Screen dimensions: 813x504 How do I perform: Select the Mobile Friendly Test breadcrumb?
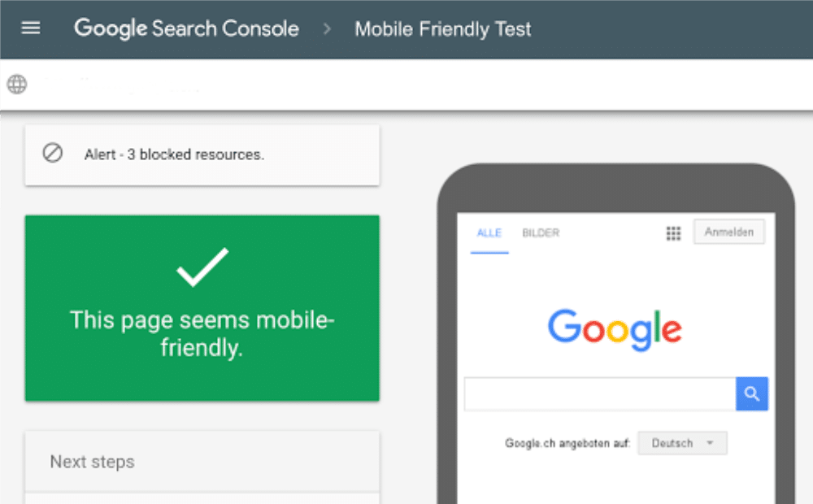click(x=442, y=28)
